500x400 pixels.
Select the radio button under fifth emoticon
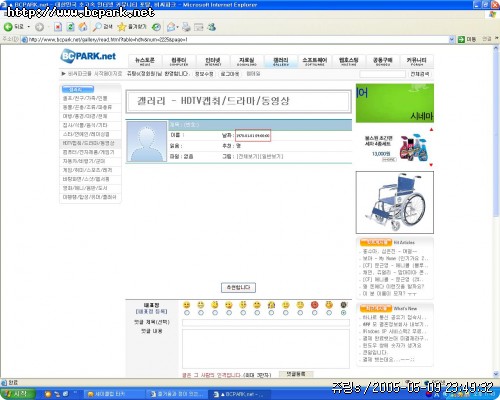[243, 313]
